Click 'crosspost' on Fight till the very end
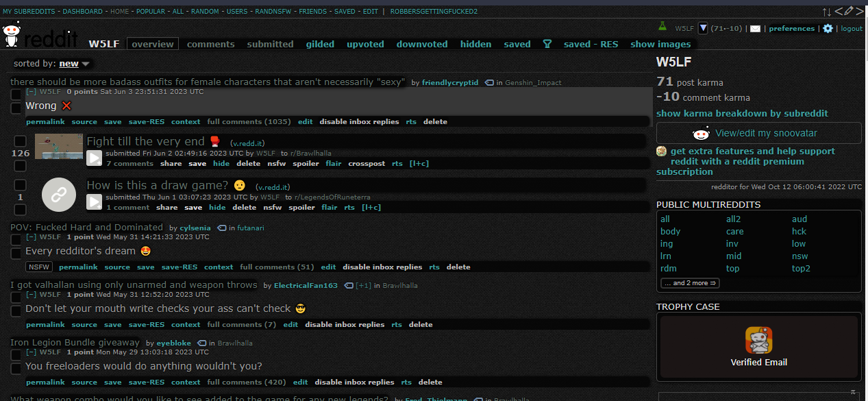This screenshot has width=868, height=401. click(367, 164)
